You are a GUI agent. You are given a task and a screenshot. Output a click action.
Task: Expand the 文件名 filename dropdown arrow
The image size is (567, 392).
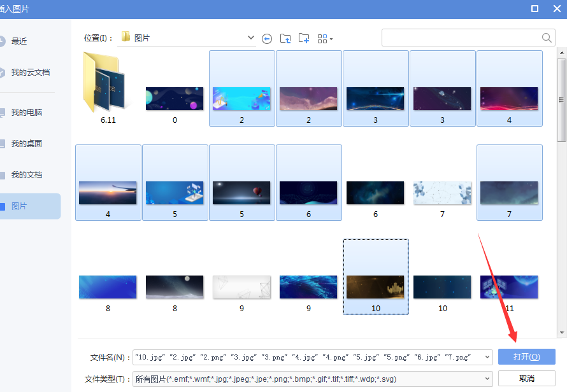[487, 357]
